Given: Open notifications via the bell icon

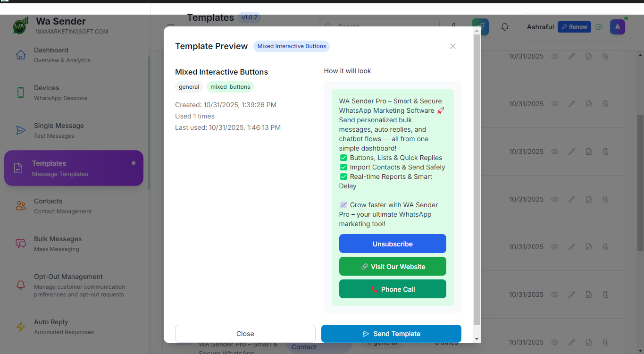Looking at the screenshot, I should [504, 27].
